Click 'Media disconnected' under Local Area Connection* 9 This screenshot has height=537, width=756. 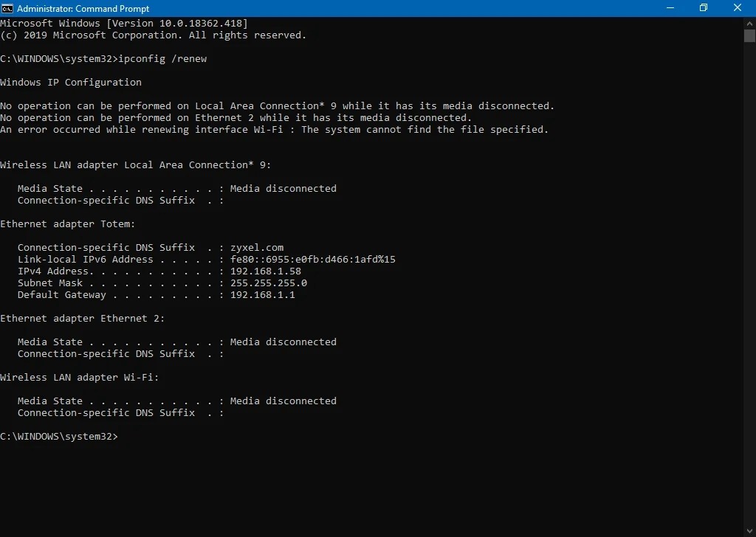(x=283, y=188)
